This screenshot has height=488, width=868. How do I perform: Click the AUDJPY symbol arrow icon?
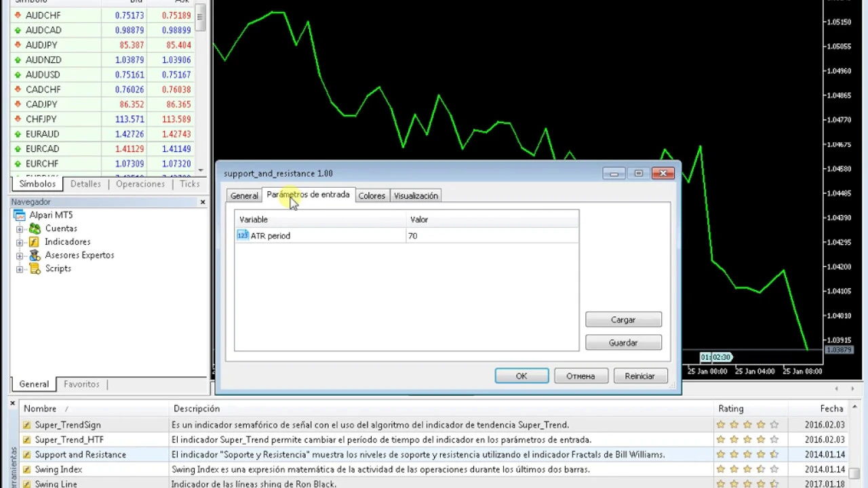pos(18,45)
